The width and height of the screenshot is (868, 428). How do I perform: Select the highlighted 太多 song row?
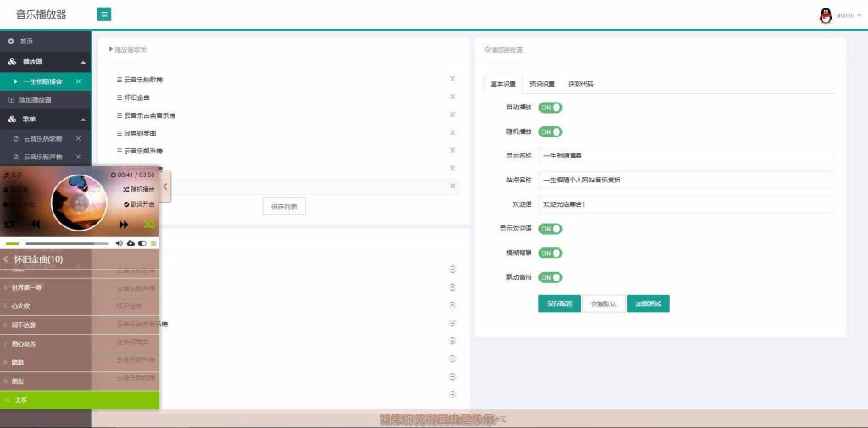coord(80,400)
